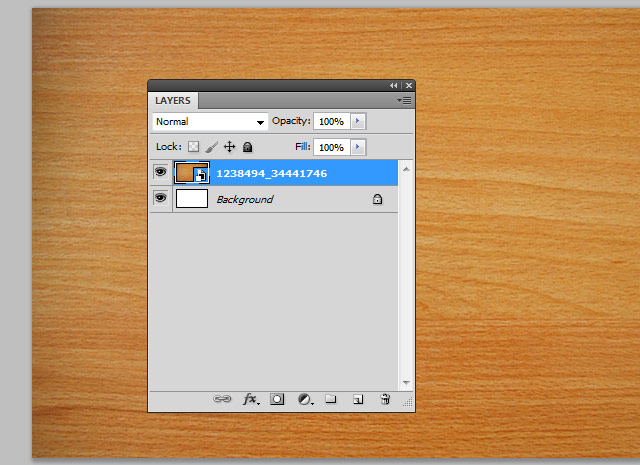Click the Background layer lock icon
The width and height of the screenshot is (640, 465).
tap(377, 200)
